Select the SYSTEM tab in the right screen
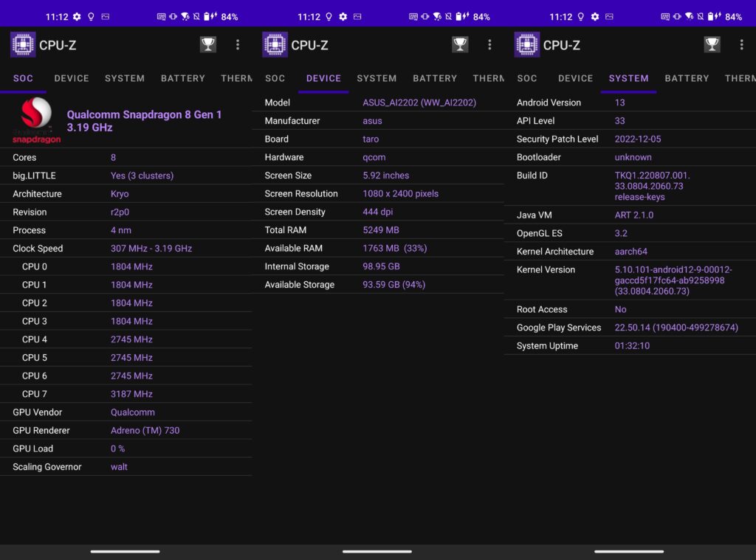This screenshot has width=756, height=560. (x=629, y=78)
